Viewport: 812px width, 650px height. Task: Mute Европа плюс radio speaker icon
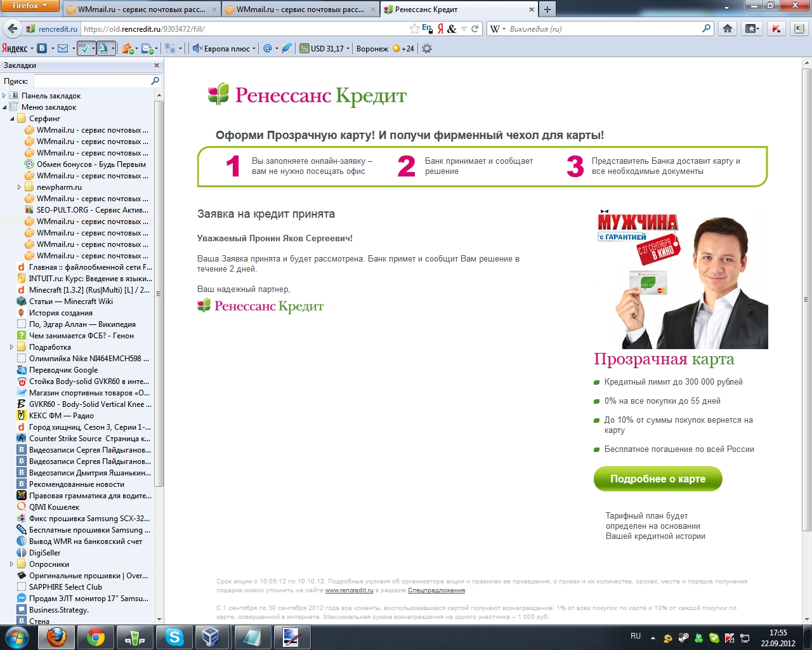click(197, 48)
